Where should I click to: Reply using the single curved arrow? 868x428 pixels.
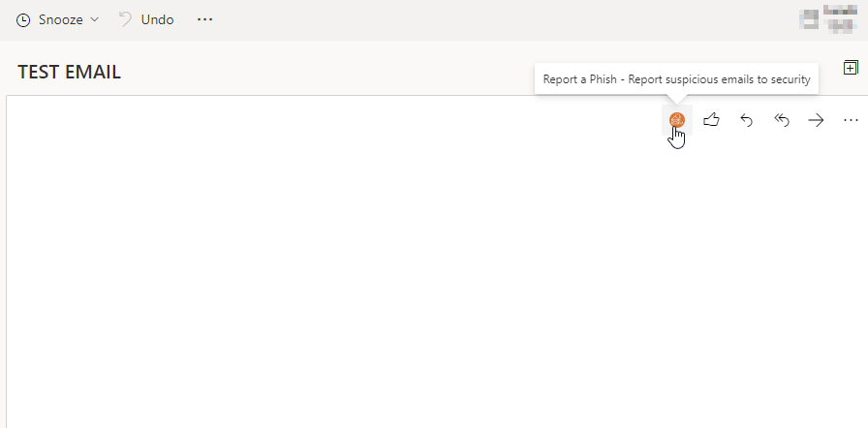point(746,120)
